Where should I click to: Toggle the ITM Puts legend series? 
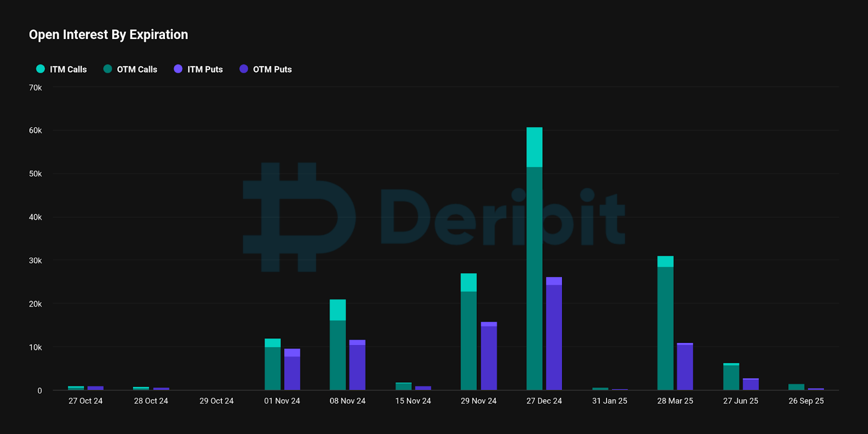(198, 69)
